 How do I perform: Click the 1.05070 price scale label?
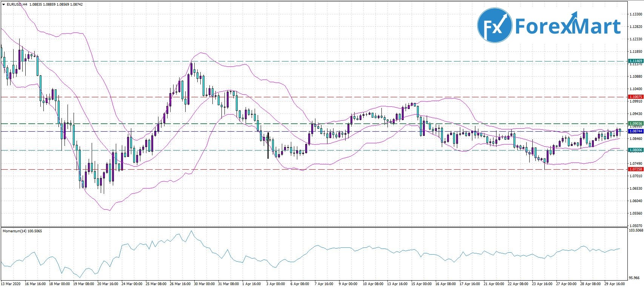coord(636,226)
